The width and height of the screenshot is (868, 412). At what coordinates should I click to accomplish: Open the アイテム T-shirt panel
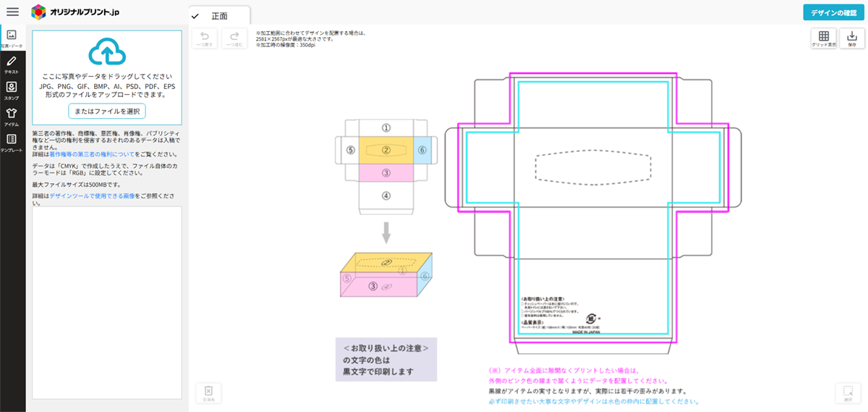click(12, 117)
